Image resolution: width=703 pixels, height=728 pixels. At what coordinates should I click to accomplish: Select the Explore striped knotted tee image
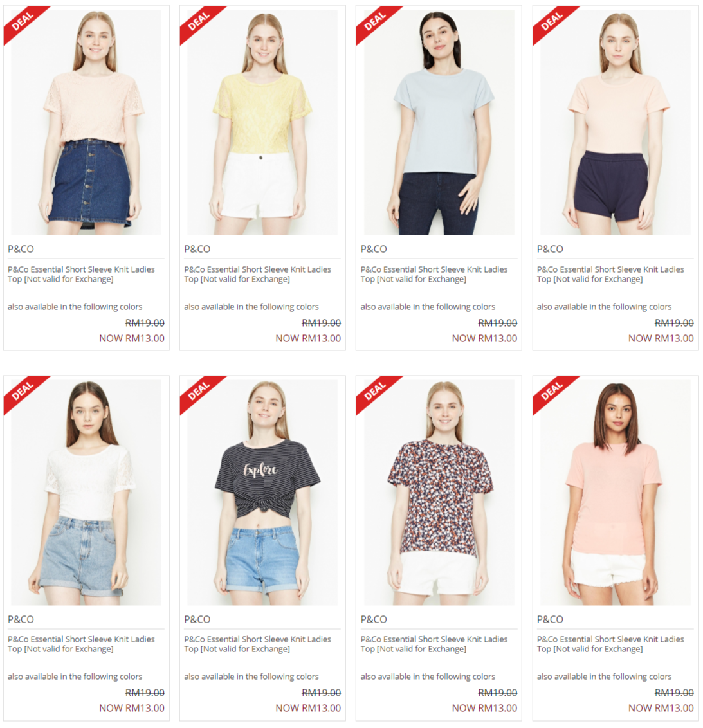click(x=262, y=492)
